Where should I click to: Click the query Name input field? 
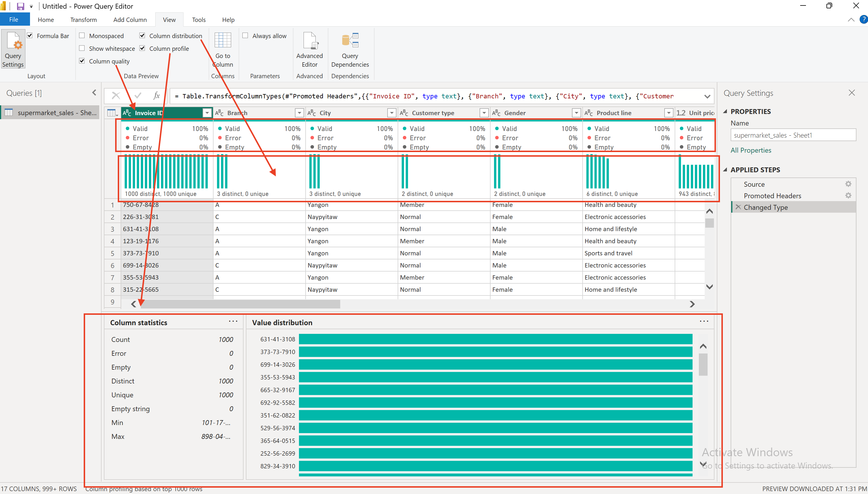pos(793,135)
